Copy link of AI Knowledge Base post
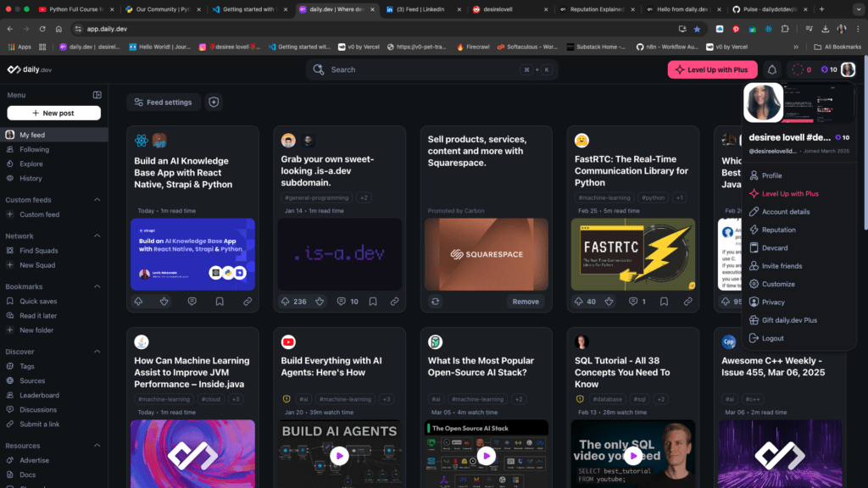The image size is (868, 488). pos(248,302)
